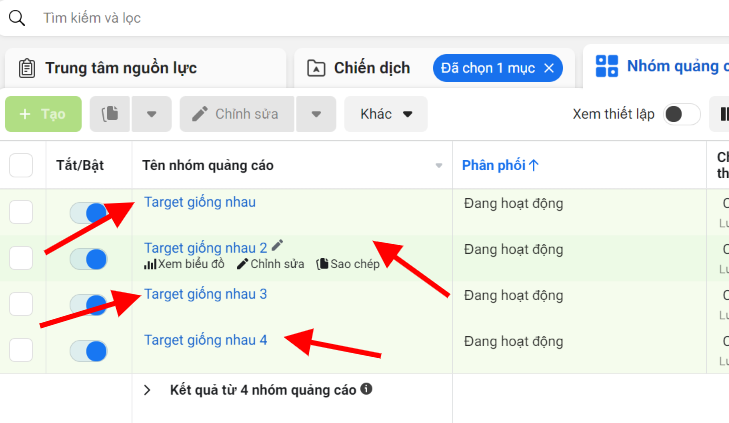Focus the 'Tìm kiếm và lọc' search field
This screenshot has width=729, height=423.
92,18
